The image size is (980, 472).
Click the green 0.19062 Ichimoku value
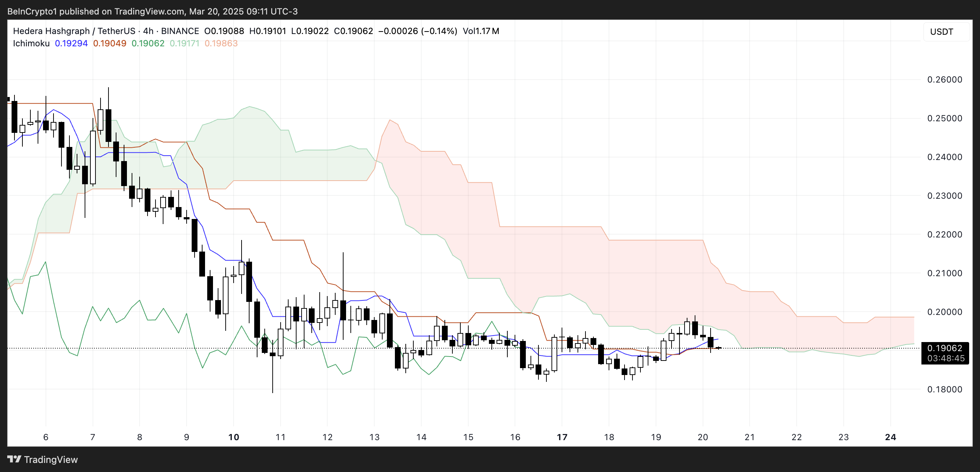(x=148, y=43)
